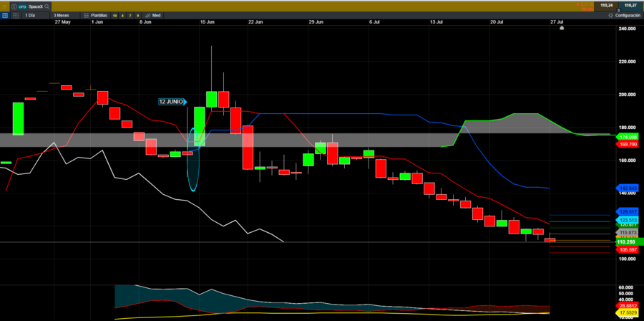
Task: Click the 110,27 buy price button
Action: (x=630, y=5)
